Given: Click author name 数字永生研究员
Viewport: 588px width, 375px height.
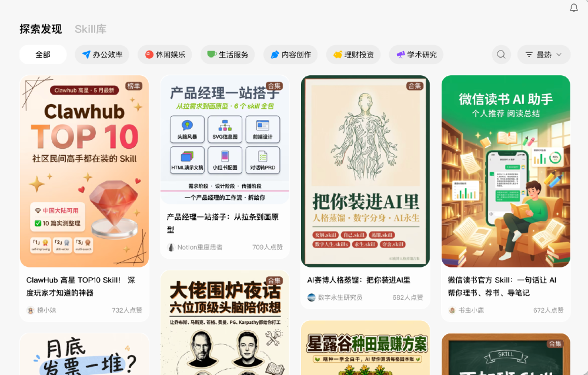Looking at the screenshot, I should (340, 297).
